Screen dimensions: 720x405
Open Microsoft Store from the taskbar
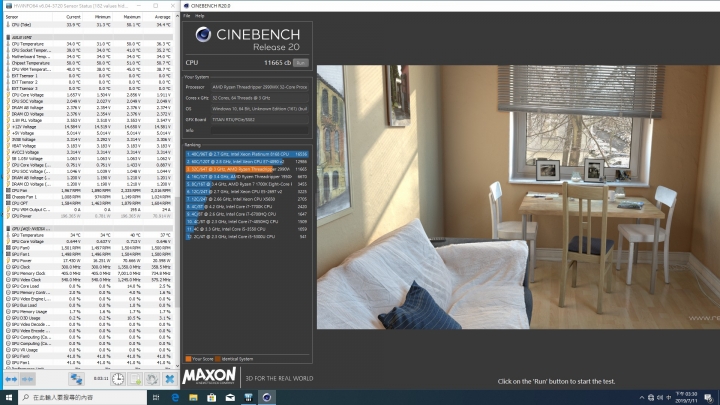click(x=212, y=397)
